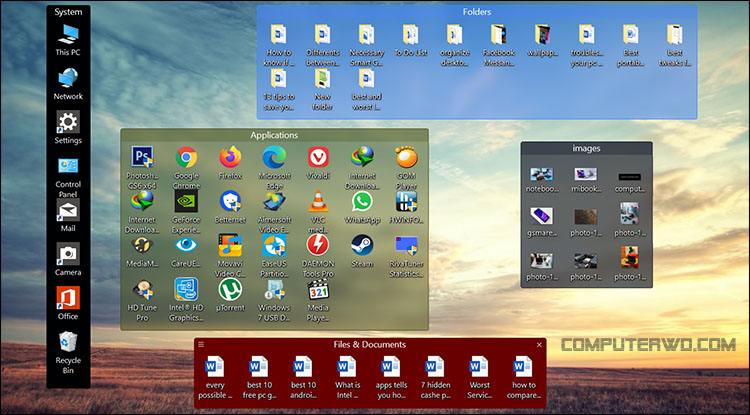Open 'Worst Servic...' document

479,367
